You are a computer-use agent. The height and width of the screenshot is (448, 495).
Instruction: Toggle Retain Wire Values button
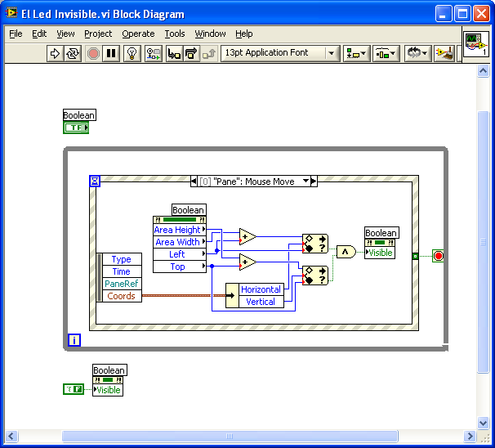[153, 53]
